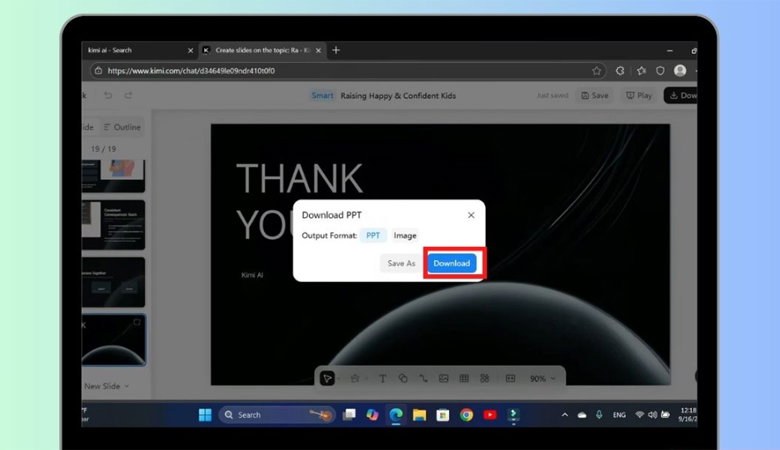The width and height of the screenshot is (780, 450).
Task: Close the Download PPT dialog
Action: pyautogui.click(x=471, y=215)
